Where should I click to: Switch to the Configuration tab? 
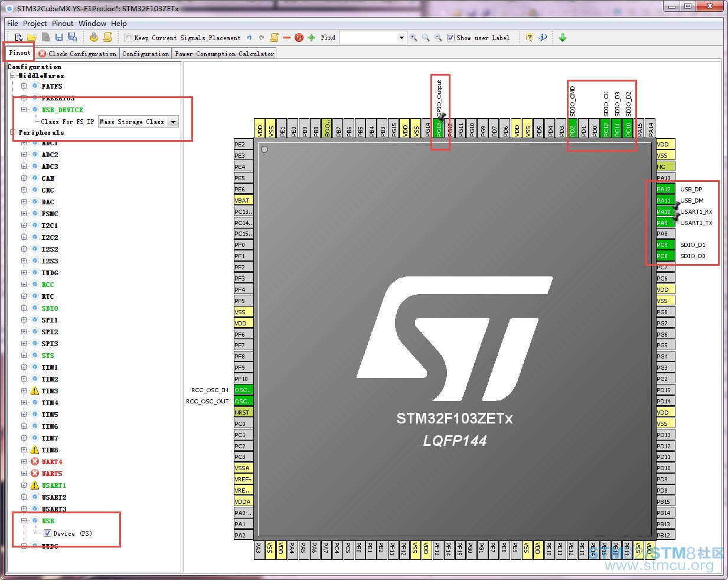click(x=145, y=54)
